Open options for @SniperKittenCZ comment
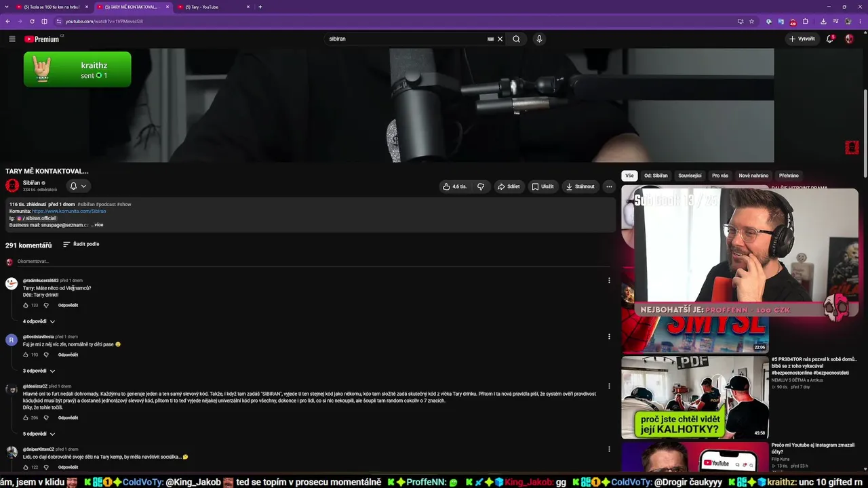 (609, 449)
